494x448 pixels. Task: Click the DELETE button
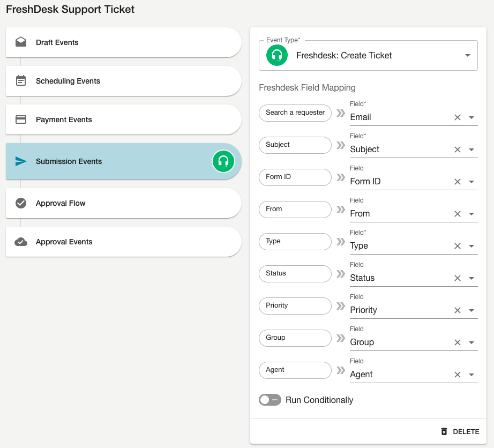pyautogui.click(x=460, y=431)
